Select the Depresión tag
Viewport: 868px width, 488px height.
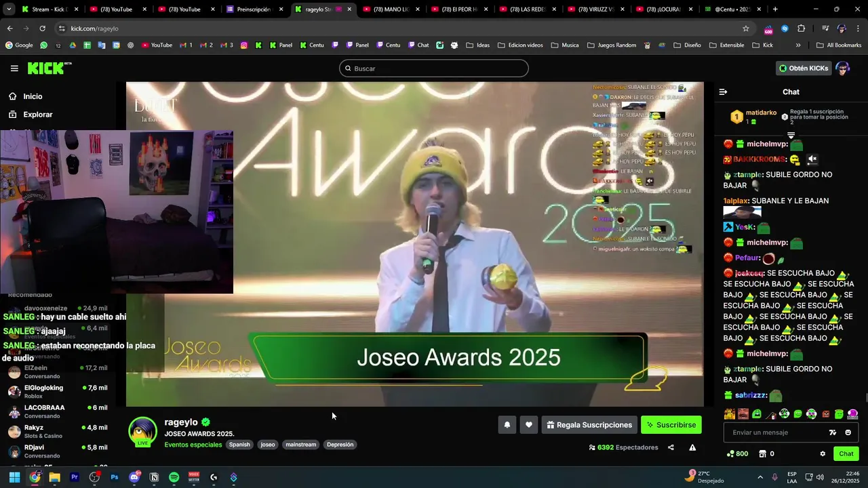click(x=340, y=445)
